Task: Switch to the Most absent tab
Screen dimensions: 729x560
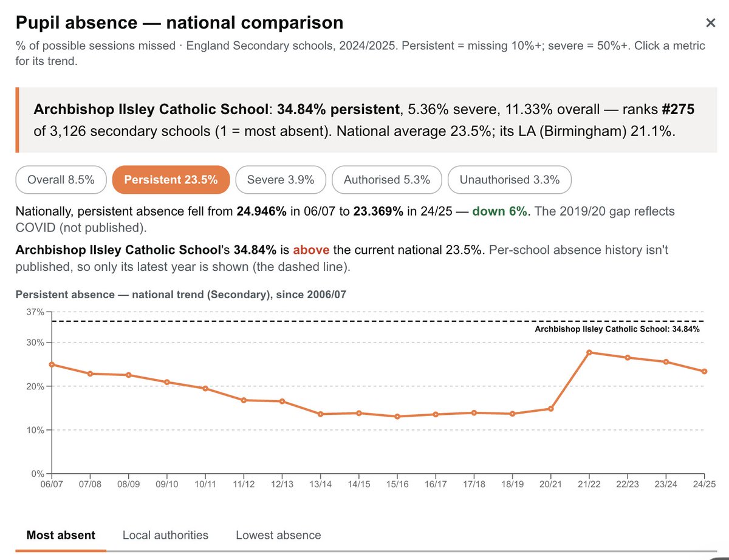Action: (x=61, y=535)
